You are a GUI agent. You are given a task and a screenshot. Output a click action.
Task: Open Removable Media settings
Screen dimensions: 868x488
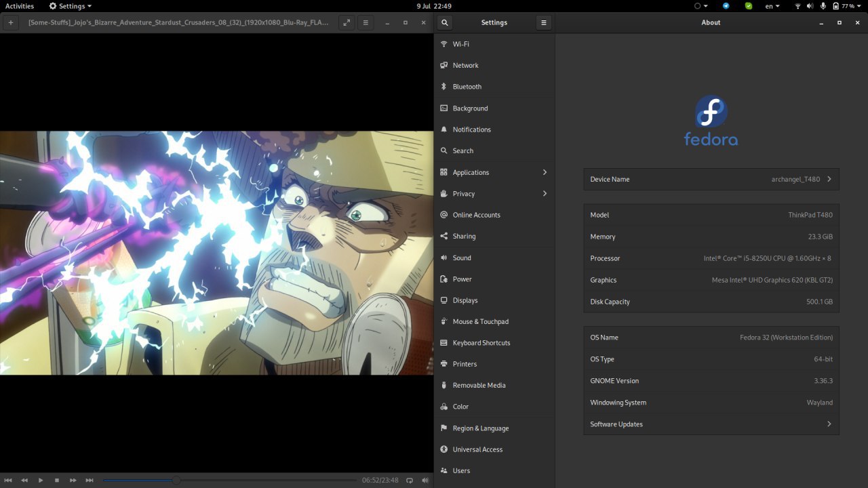click(494, 385)
